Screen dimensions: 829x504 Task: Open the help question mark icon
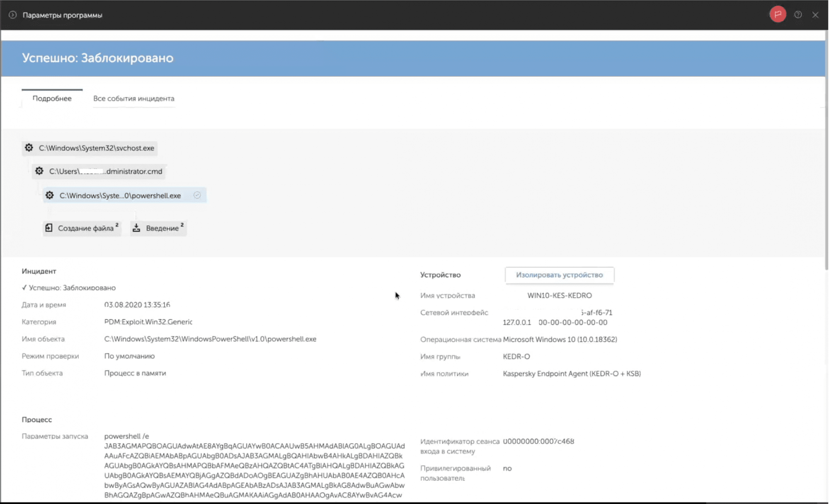(x=798, y=15)
